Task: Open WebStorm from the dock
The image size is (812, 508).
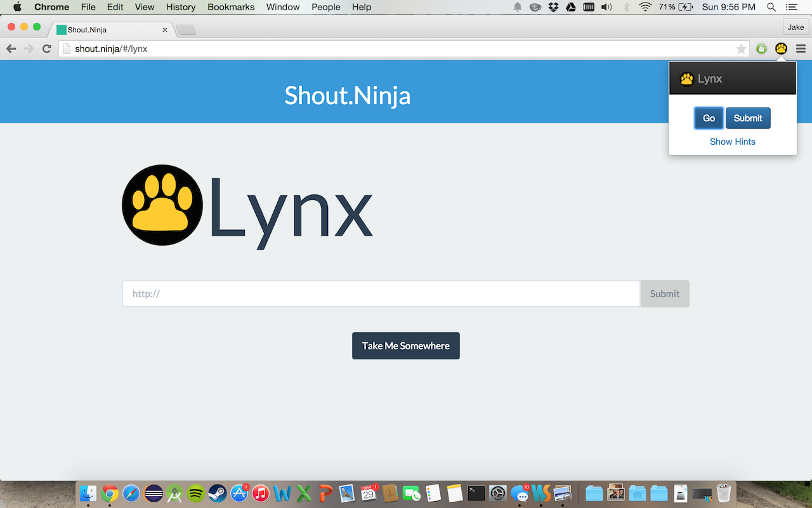Action: [542, 493]
